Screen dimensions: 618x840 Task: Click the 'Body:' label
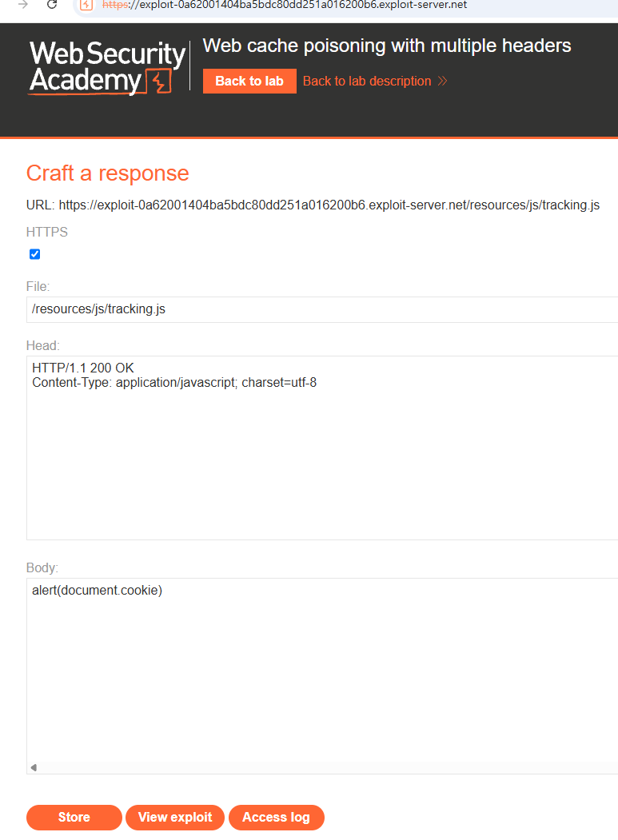(42, 567)
